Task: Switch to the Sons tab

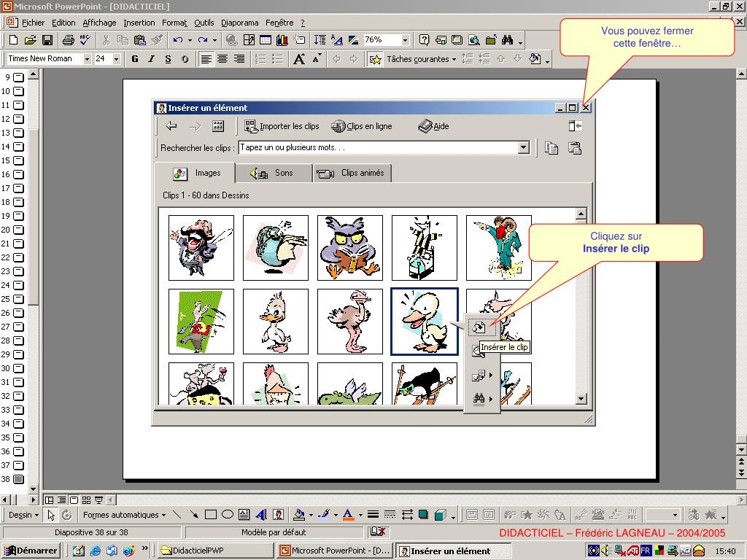Action: pos(274,173)
